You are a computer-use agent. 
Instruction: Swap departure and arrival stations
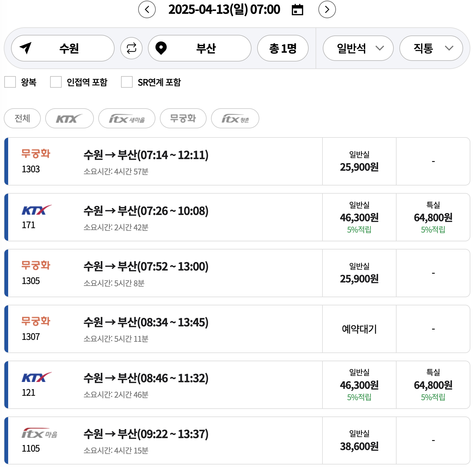pyautogui.click(x=131, y=48)
